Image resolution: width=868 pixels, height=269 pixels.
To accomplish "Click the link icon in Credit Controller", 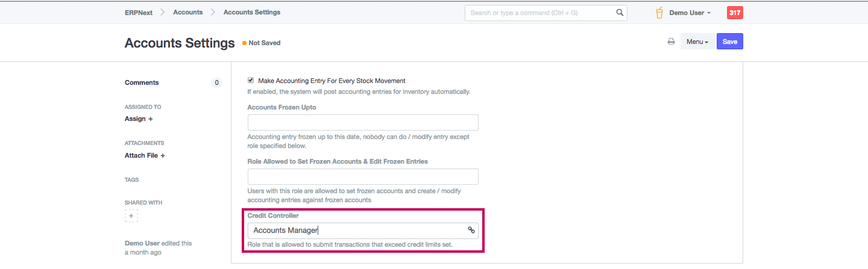I will click(471, 230).
